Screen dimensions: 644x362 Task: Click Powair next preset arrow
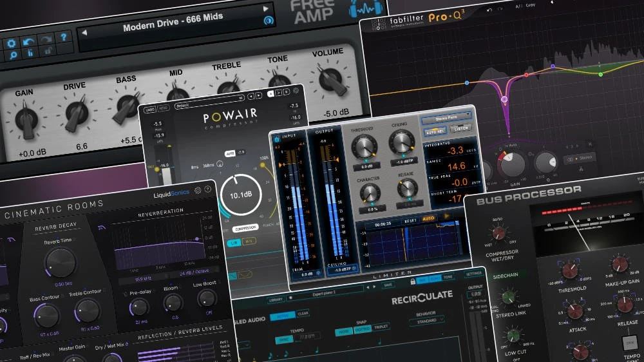click(258, 95)
